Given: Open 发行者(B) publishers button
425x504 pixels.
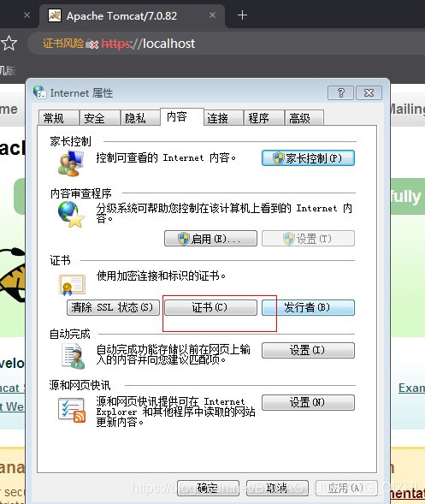Looking at the screenshot, I should [308, 307].
